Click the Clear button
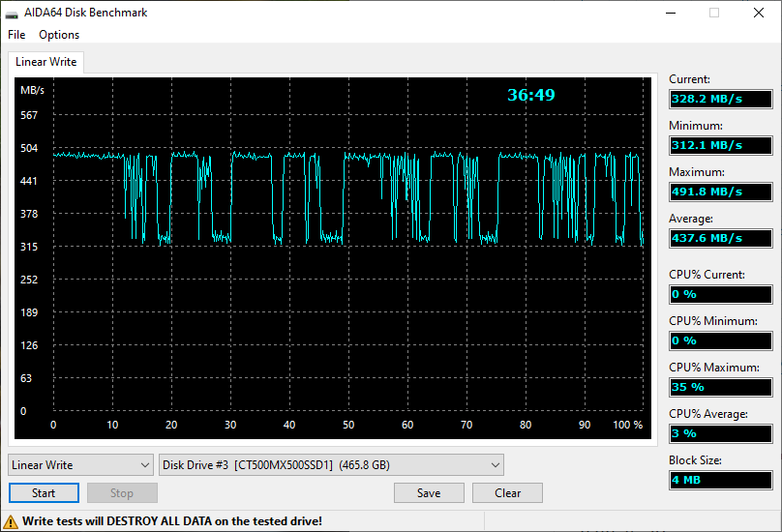 (x=507, y=493)
